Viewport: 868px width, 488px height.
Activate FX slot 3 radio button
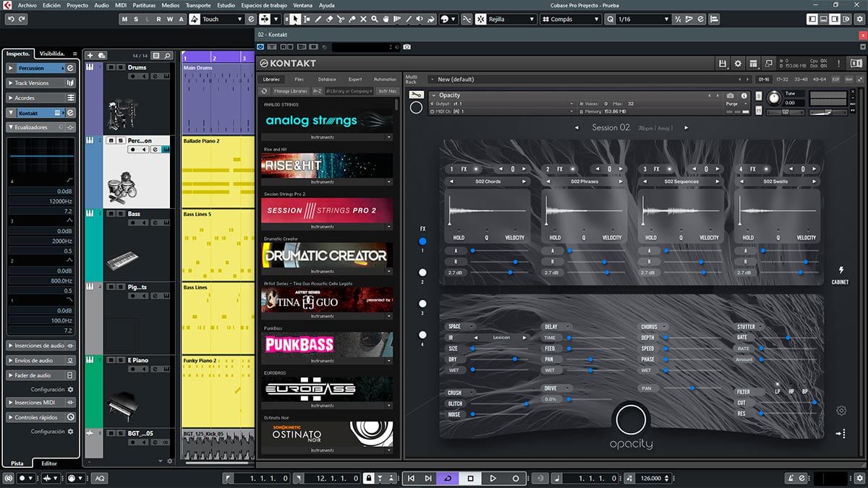(422, 304)
